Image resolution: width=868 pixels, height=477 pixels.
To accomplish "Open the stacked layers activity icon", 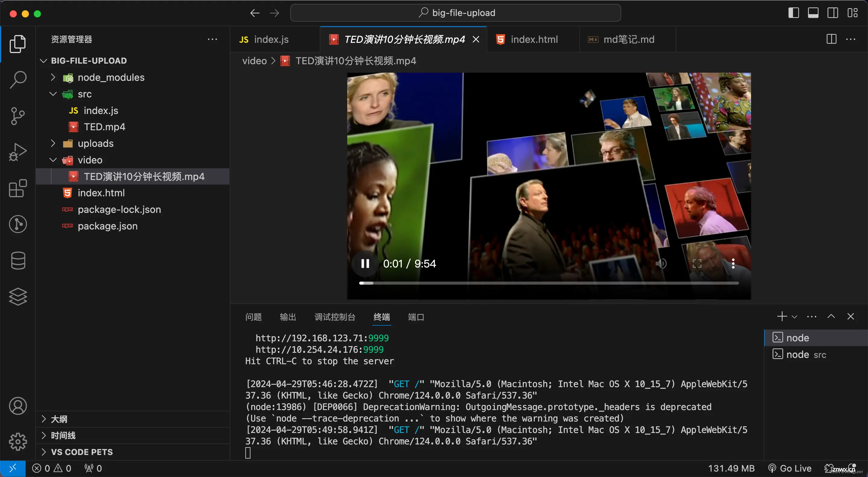I will click(17, 296).
